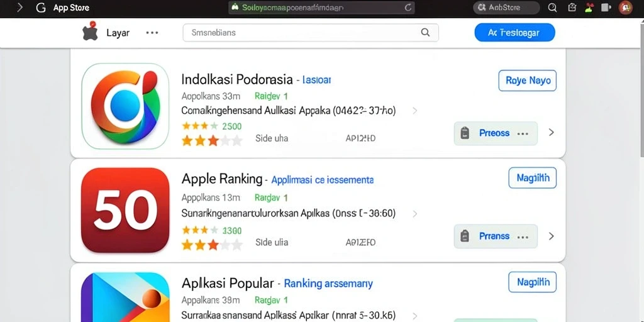Click the blue Ac Tresloagar button

tap(514, 33)
